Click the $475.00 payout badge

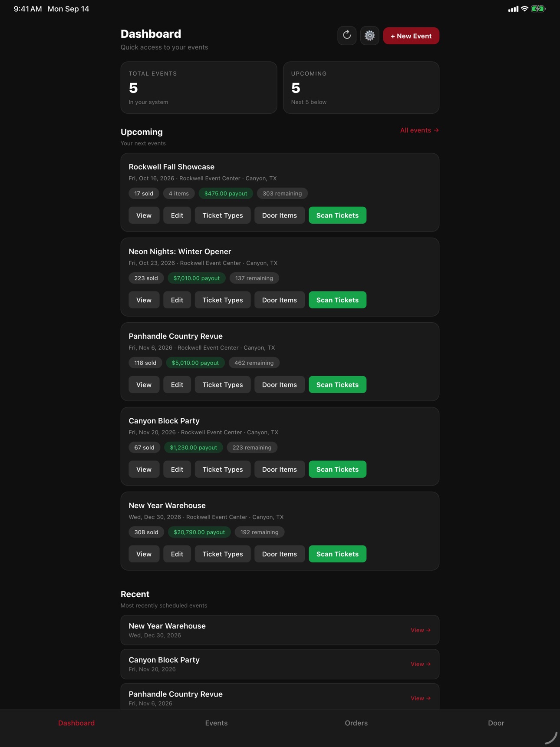[x=226, y=194]
